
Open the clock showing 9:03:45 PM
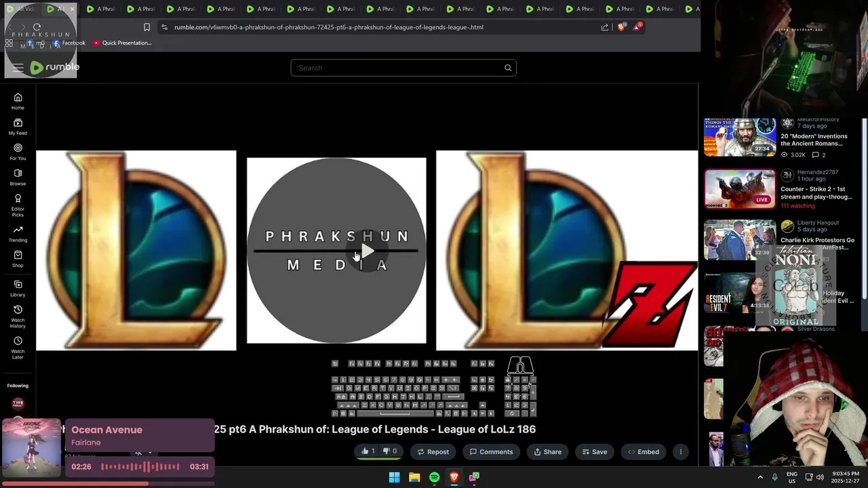point(844,477)
